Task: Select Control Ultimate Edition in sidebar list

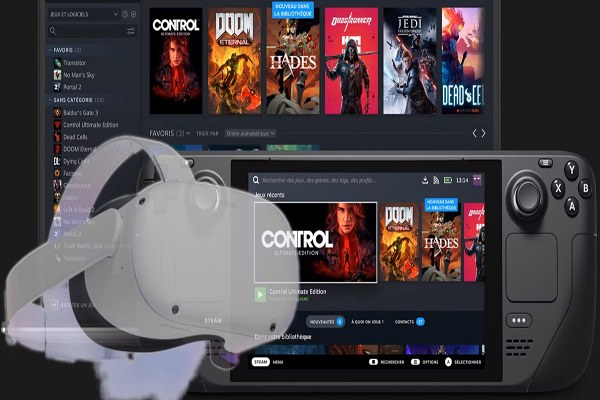Action: pyautogui.click(x=91, y=125)
